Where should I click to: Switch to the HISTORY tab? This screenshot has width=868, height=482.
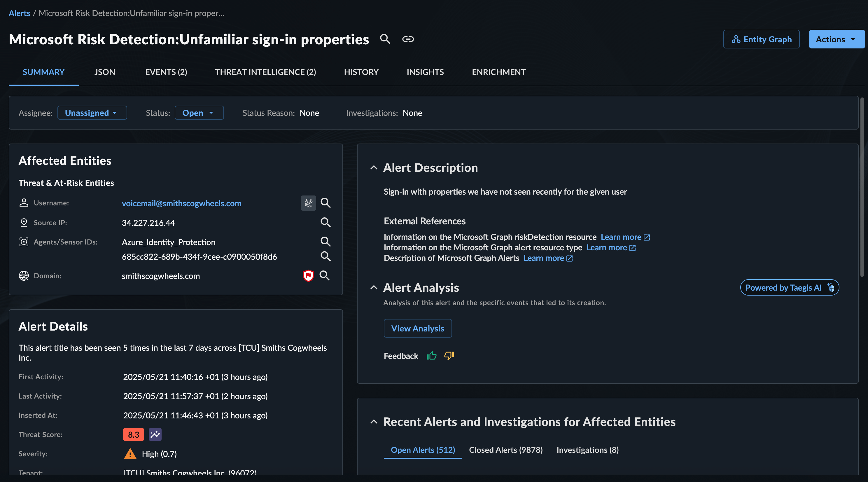pos(361,72)
